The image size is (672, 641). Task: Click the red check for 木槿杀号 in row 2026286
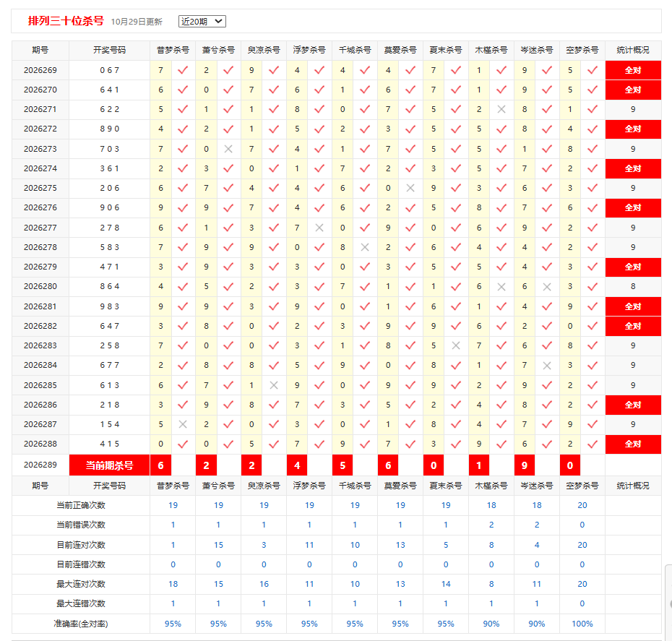pyautogui.click(x=501, y=405)
